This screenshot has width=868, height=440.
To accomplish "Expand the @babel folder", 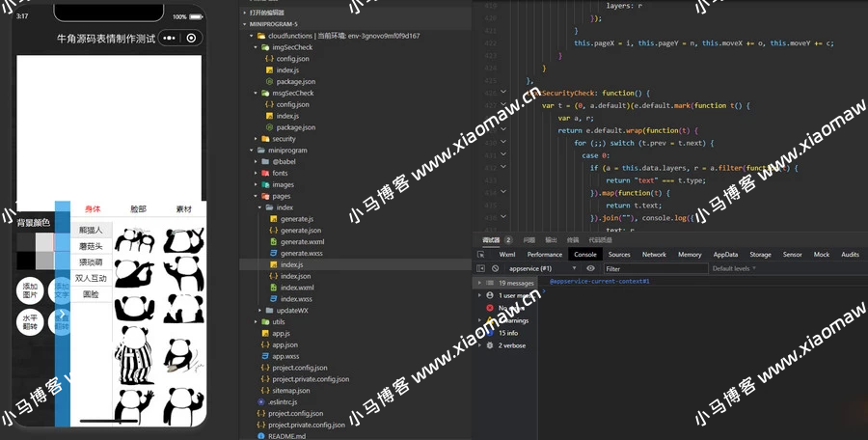I will 256,162.
